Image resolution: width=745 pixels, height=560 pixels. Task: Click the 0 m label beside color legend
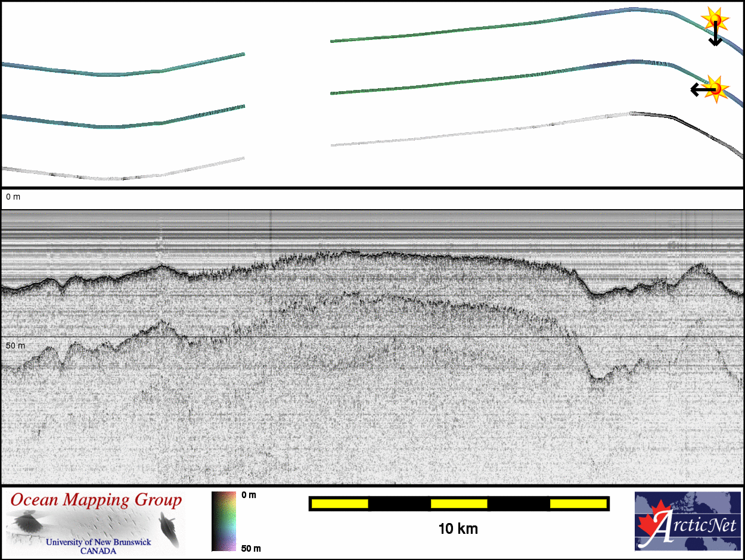tap(249, 495)
